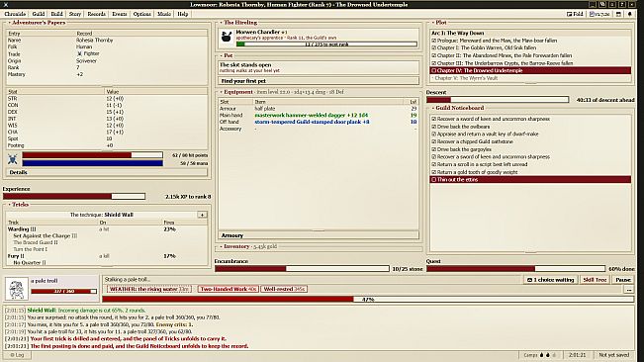Toggle 'Appraise and return a vault key' checkbox

coord(434,135)
